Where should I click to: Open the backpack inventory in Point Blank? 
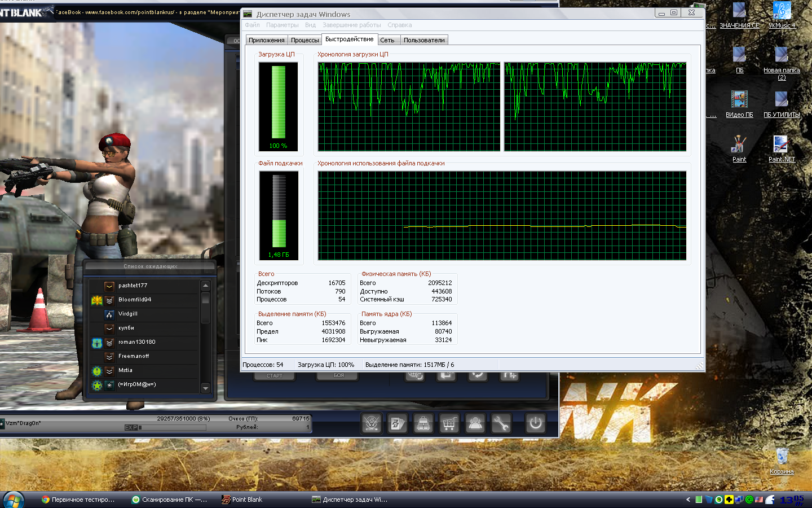(423, 423)
